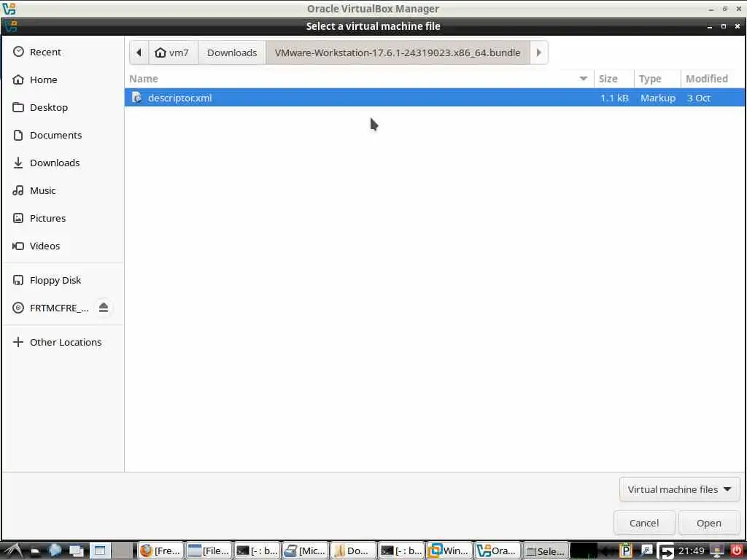This screenshot has height=560, width=747.
Task: Go to the vm7 home path segment
Action: [x=173, y=52]
